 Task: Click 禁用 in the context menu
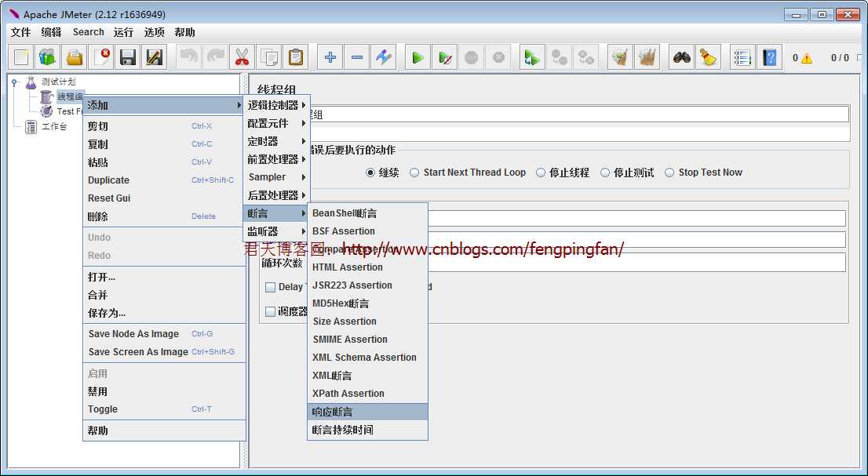(x=164, y=391)
